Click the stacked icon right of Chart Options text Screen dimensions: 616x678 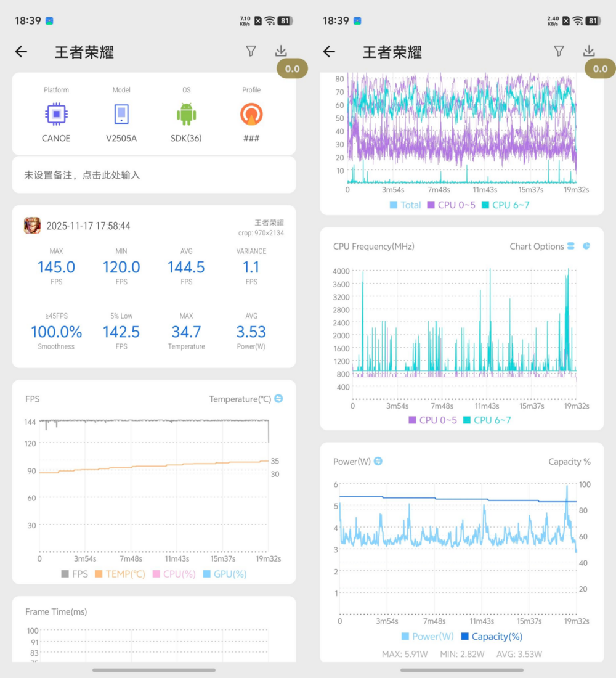[x=571, y=246]
